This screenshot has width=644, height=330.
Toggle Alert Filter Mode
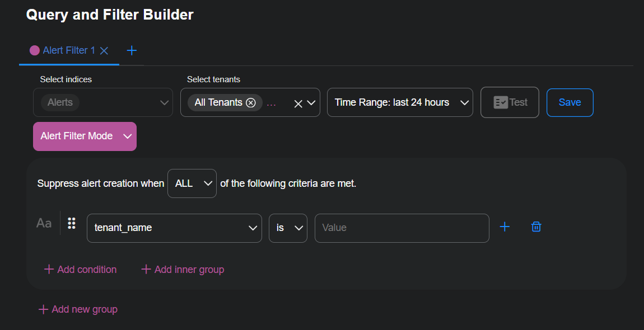coord(85,136)
